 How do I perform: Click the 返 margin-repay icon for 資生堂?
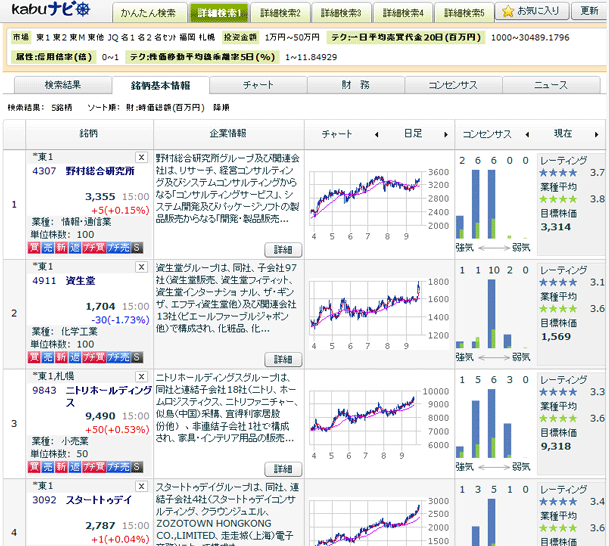tap(74, 357)
